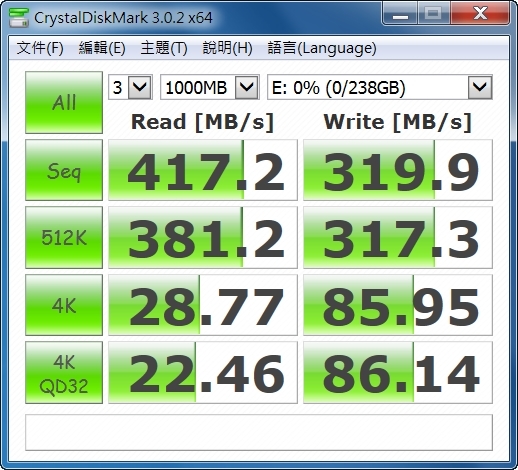Start the 512K random test
Image resolution: width=518 pixels, height=470 pixels.
pos(64,237)
